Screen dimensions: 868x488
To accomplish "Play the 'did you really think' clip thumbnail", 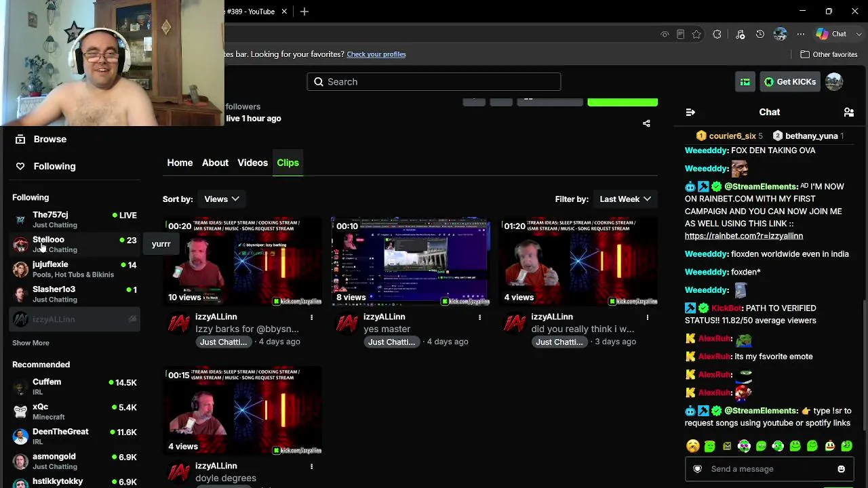I will (x=578, y=262).
